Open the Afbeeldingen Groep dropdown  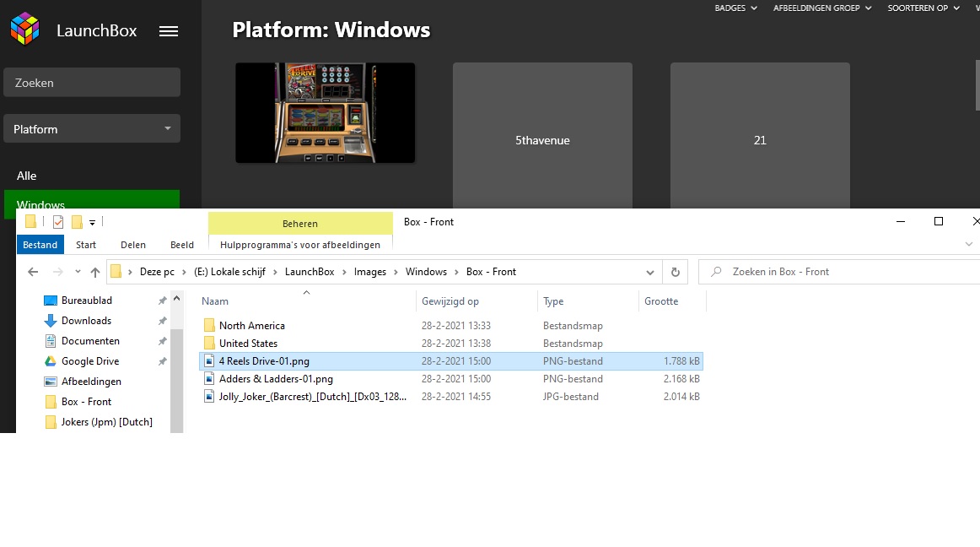tap(822, 8)
